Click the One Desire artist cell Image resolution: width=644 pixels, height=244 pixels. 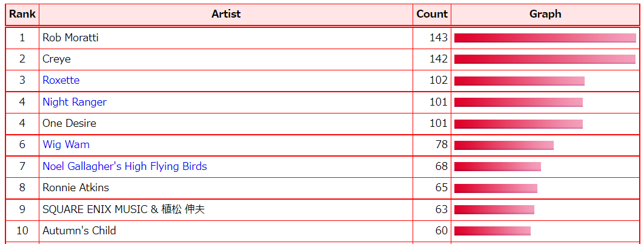click(69, 123)
